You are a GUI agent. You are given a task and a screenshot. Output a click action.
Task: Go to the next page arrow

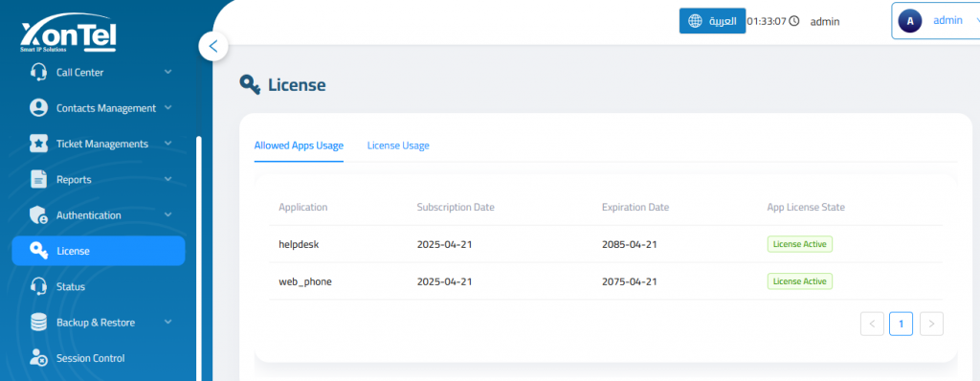point(931,324)
